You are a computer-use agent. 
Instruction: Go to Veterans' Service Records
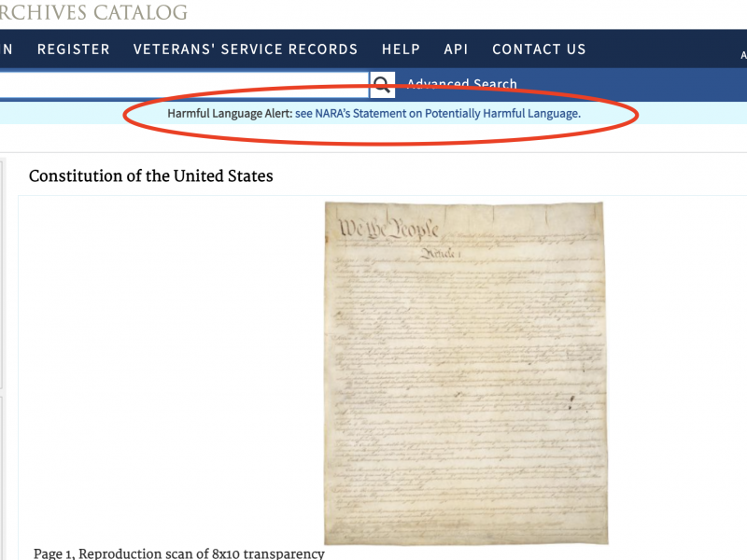click(x=246, y=49)
